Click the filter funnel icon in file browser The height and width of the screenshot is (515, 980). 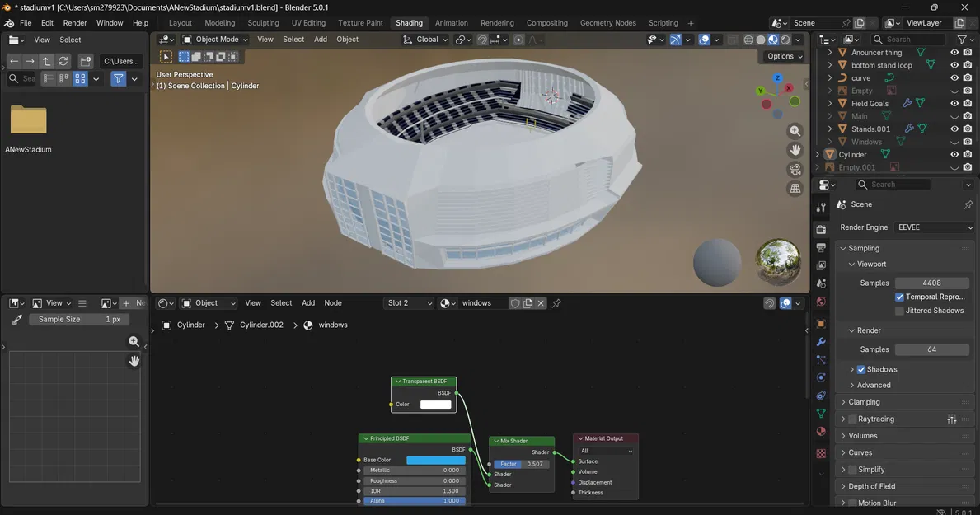[x=119, y=79]
